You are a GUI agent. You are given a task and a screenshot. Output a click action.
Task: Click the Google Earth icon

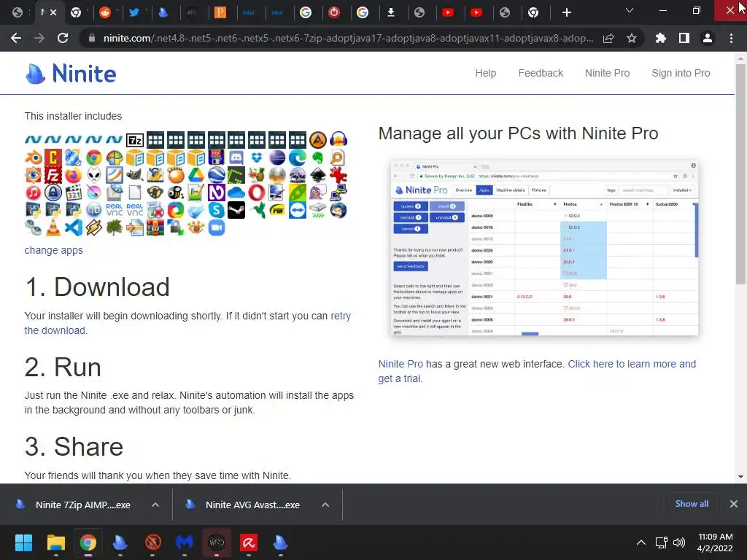click(216, 175)
